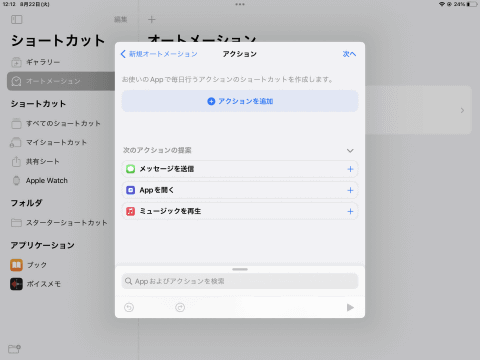Open Apple Watch shortcuts list
Viewport: 480px width, 360px height.
click(40, 181)
